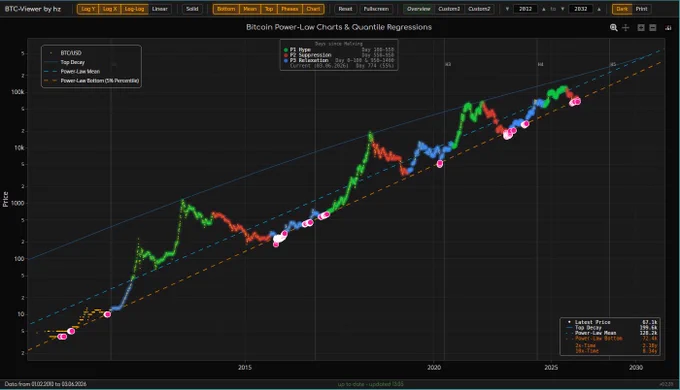Click the Top Decay value in info box

[648, 328]
